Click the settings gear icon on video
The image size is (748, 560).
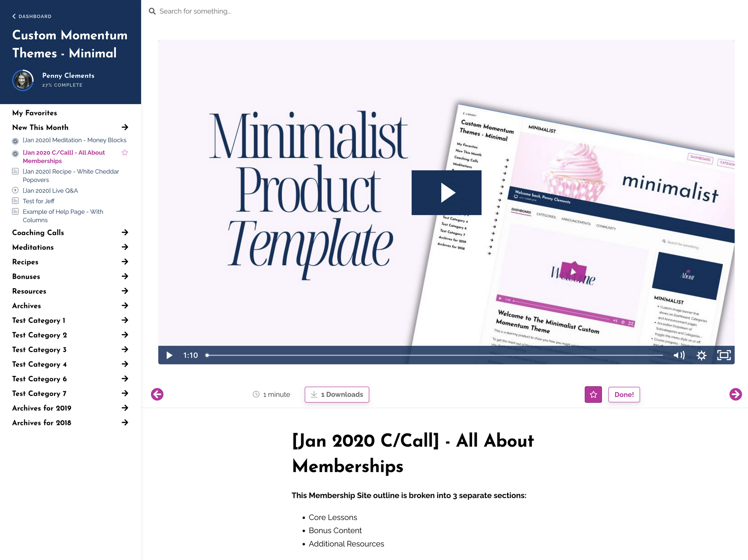click(x=702, y=355)
